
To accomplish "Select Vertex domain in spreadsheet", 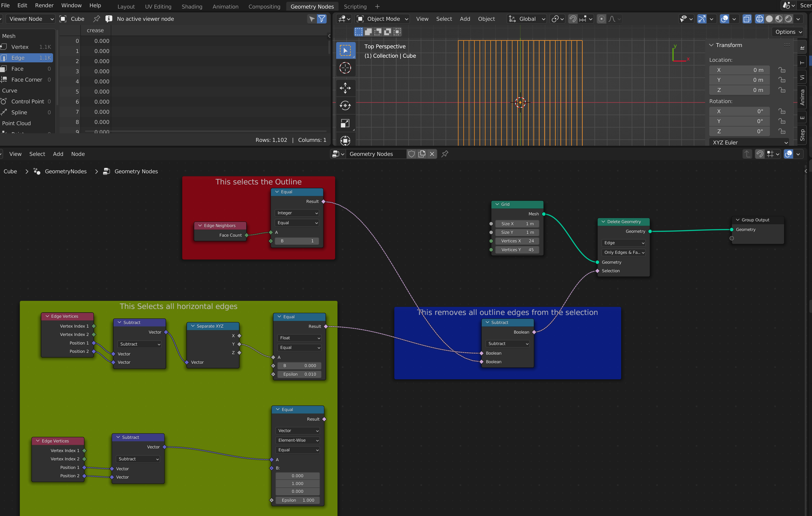I will click(27, 47).
